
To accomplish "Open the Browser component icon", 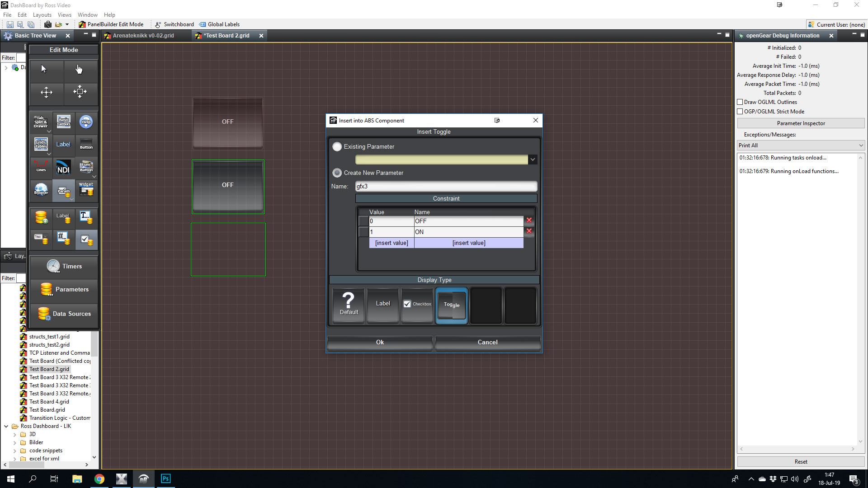I will 41,189.
